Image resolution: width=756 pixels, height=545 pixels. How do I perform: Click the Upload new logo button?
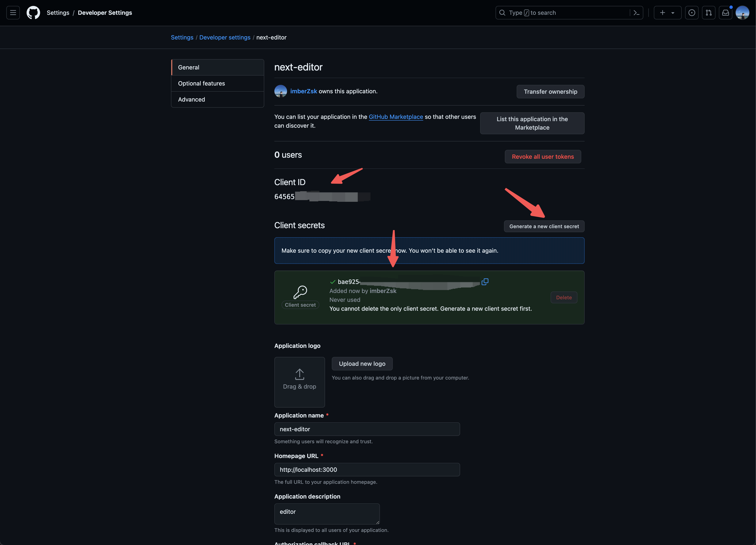point(362,364)
